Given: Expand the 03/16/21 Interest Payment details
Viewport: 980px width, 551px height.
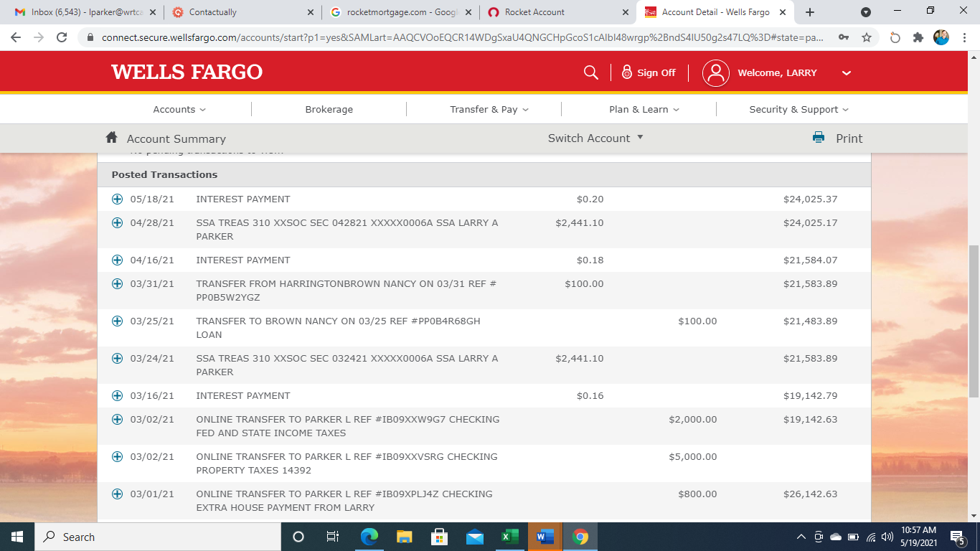Looking at the screenshot, I should pyautogui.click(x=118, y=395).
